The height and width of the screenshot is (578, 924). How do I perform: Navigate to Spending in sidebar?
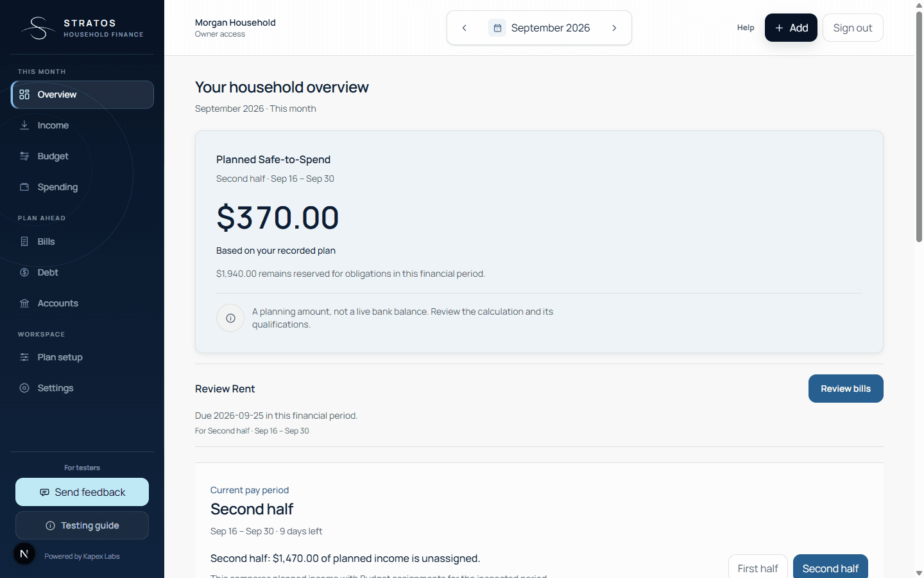pyautogui.click(x=82, y=187)
